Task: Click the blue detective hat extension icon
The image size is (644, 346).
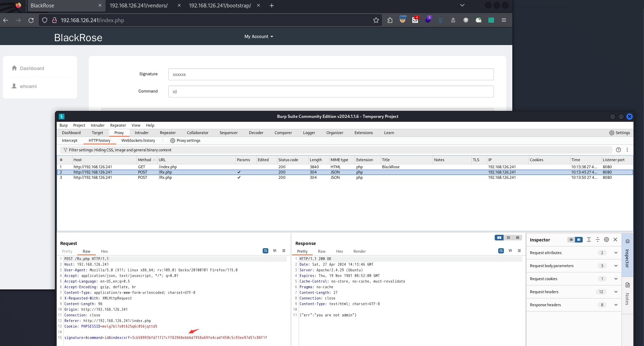Action: click(440, 20)
